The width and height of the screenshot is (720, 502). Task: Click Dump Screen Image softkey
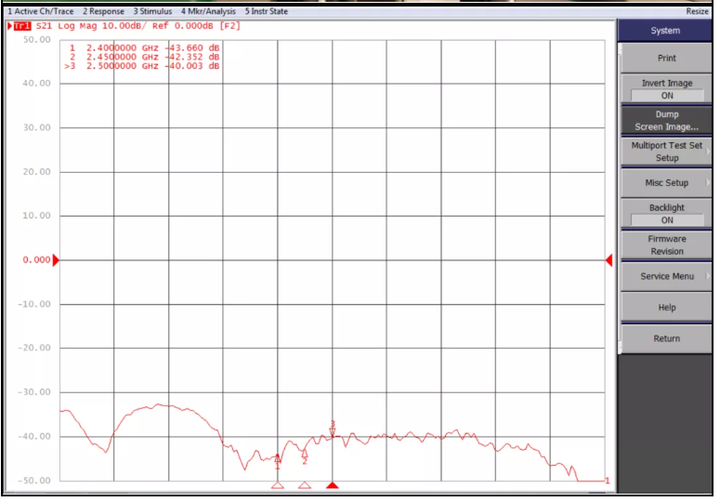pyautogui.click(x=666, y=120)
